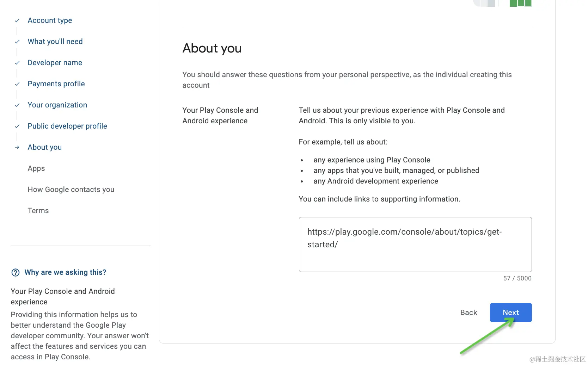Viewport: 588px width, 365px height.
Task: Click the arrow icon beside About you
Action: tap(17, 147)
